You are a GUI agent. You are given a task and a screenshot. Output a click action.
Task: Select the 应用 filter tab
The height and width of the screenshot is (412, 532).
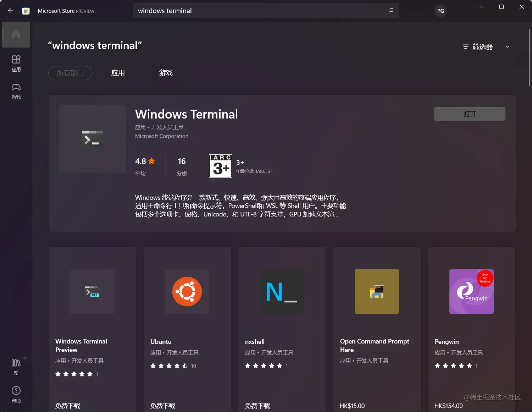(x=118, y=73)
